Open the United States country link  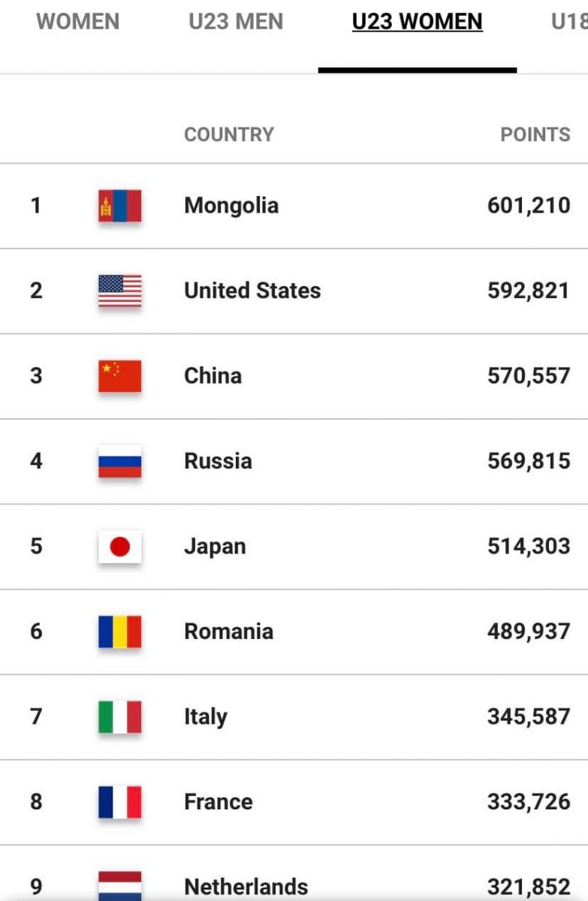252,291
